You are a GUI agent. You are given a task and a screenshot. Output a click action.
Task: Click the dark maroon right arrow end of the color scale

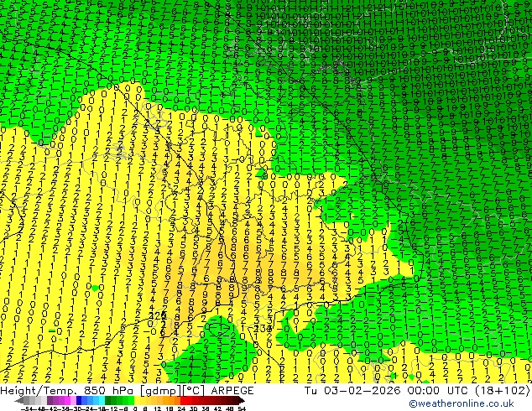[242, 401]
